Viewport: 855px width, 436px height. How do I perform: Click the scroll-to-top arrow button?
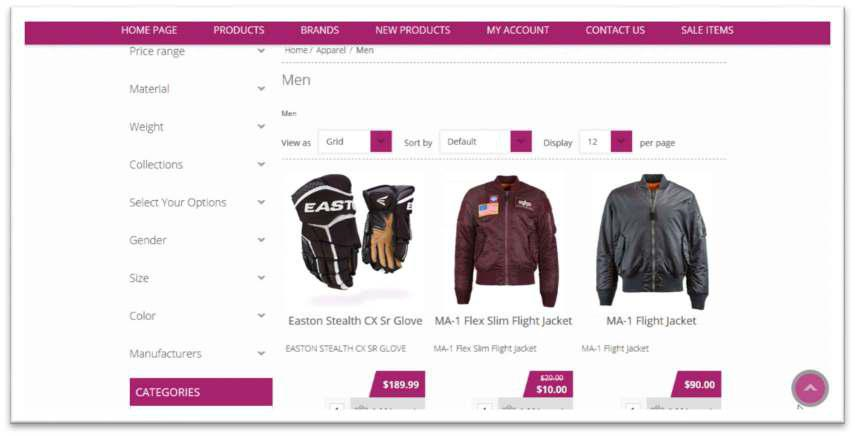coord(810,388)
